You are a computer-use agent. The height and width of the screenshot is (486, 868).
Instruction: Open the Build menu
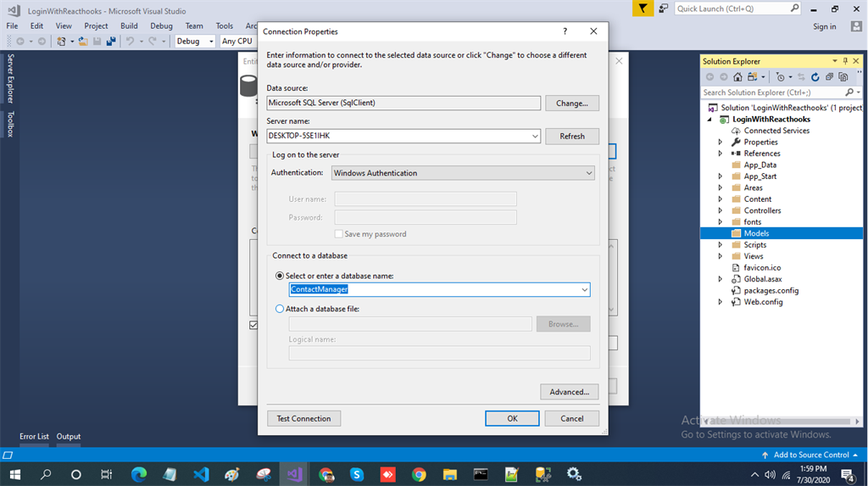click(129, 26)
